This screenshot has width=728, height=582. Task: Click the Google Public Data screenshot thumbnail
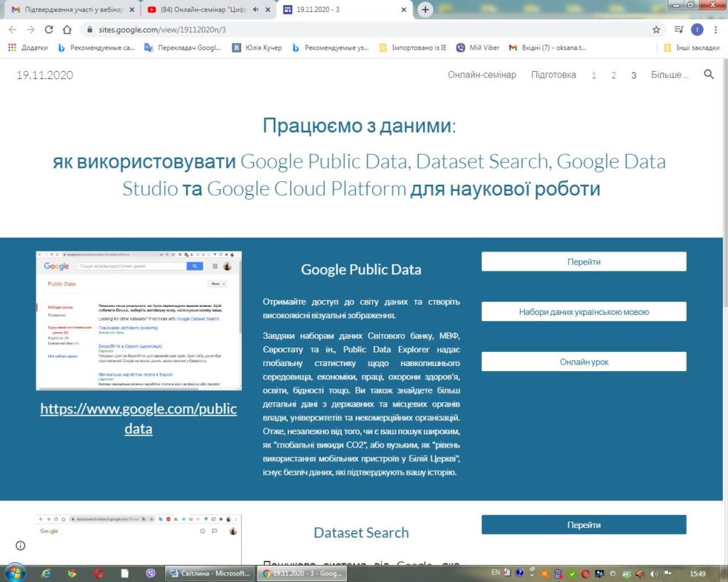[139, 320]
